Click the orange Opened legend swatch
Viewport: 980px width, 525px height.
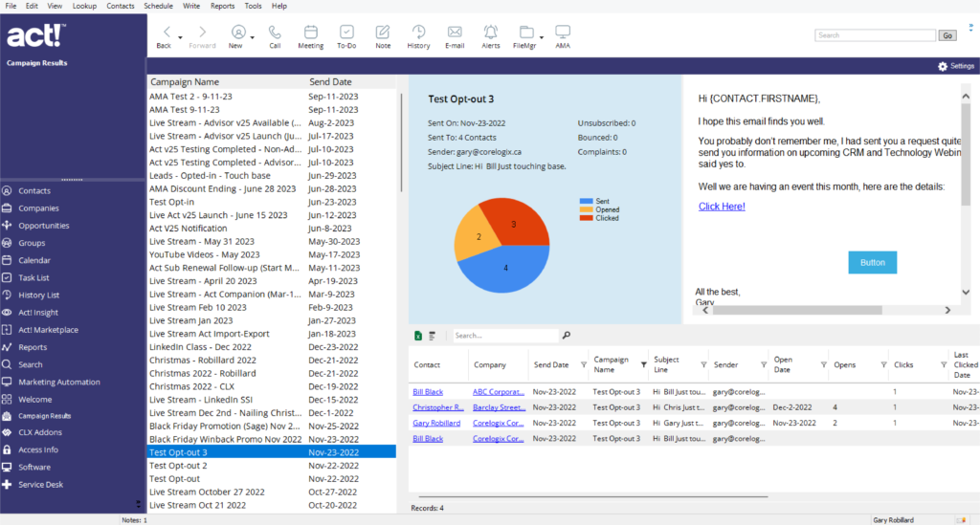coord(586,209)
